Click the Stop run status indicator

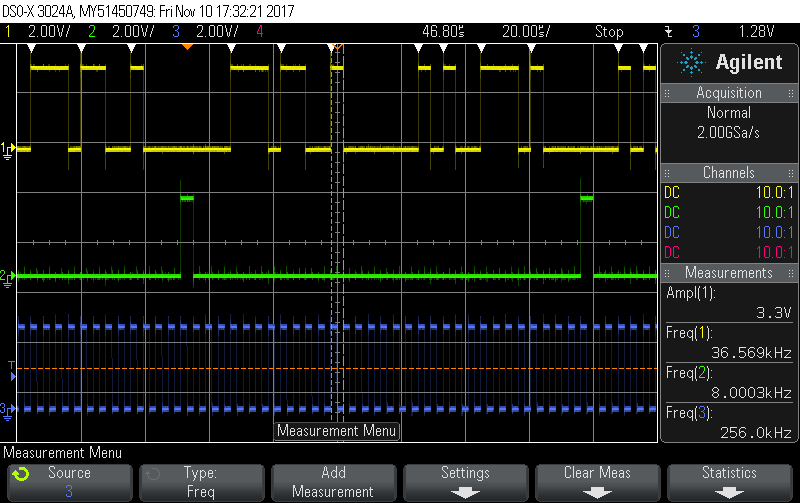[609, 32]
